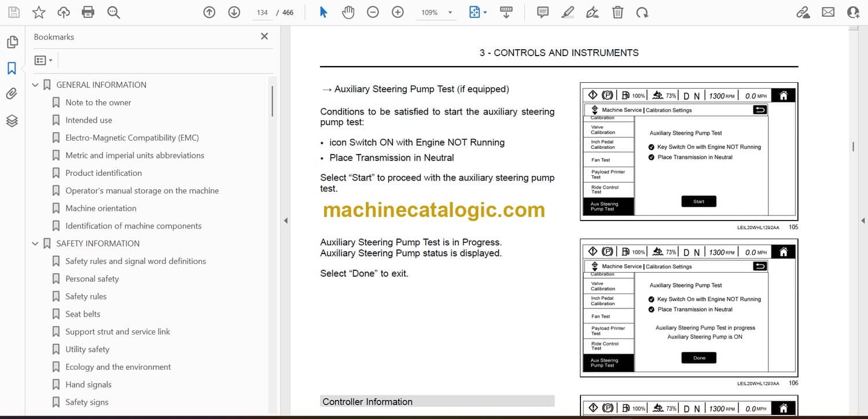The image size is (868, 419).
Task: Open the Layers sidebar panel
Action: coord(12,120)
